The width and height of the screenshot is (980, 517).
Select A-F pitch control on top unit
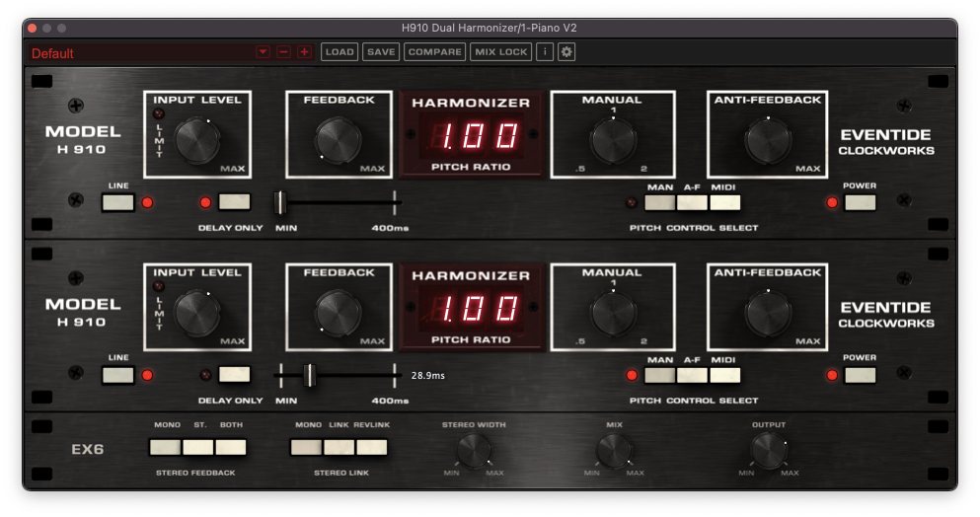692,202
